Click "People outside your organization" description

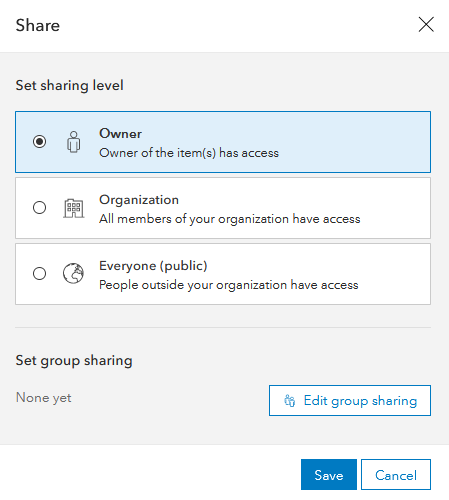229,285
